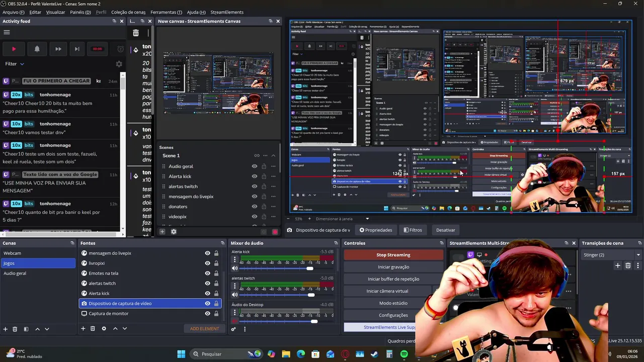This screenshot has width=644, height=362.
Task: Add a new scene in Cenas panel
Action: (6, 329)
